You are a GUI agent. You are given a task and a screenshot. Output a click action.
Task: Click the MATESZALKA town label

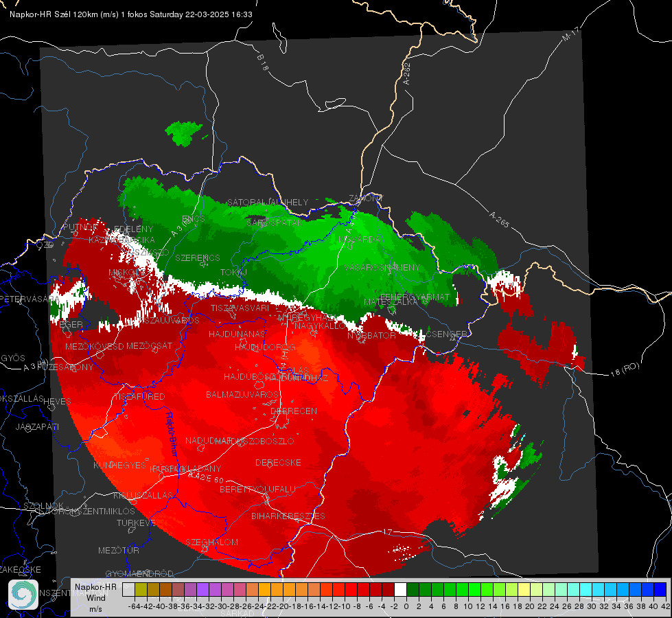click(x=391, y=302)
